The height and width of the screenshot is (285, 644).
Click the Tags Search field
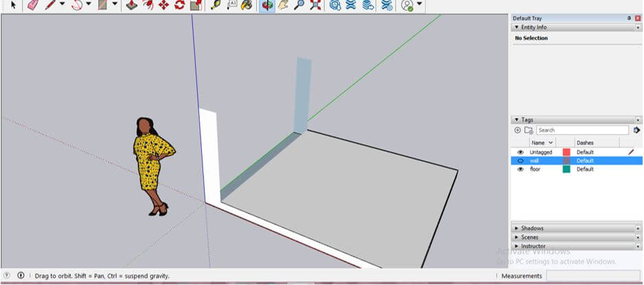click(x=582, y=130)
